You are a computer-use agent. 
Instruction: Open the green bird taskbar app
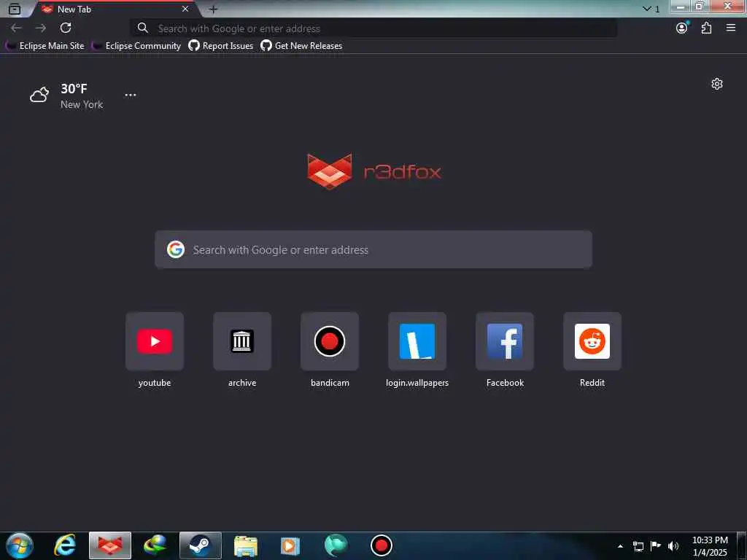tap(336, 545)
